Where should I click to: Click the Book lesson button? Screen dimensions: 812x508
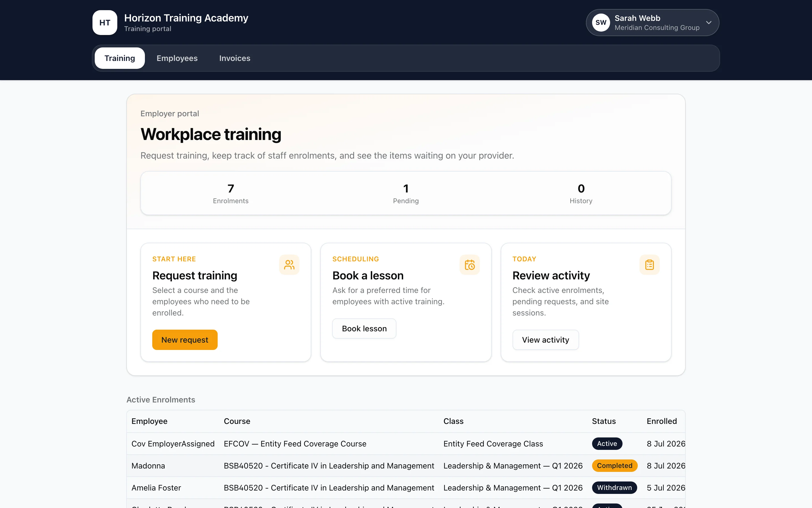(x=364, y=328)
